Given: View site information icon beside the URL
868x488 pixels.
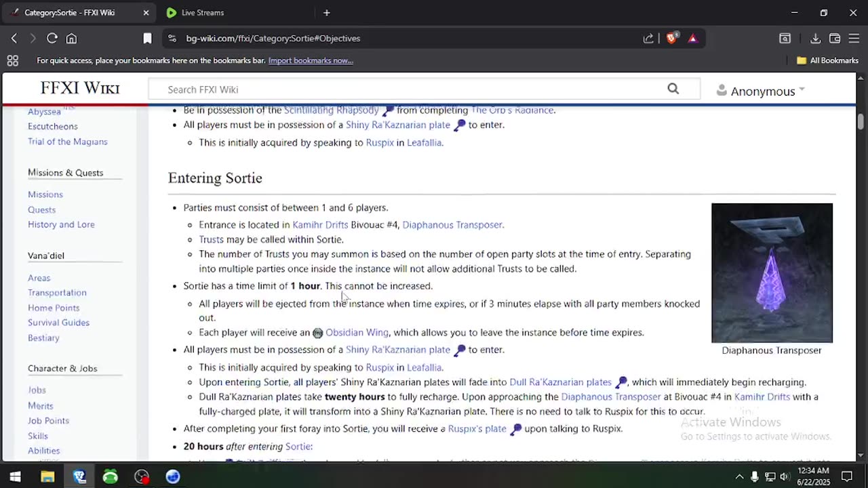Looking at the screenshot, I should point(172,39).
